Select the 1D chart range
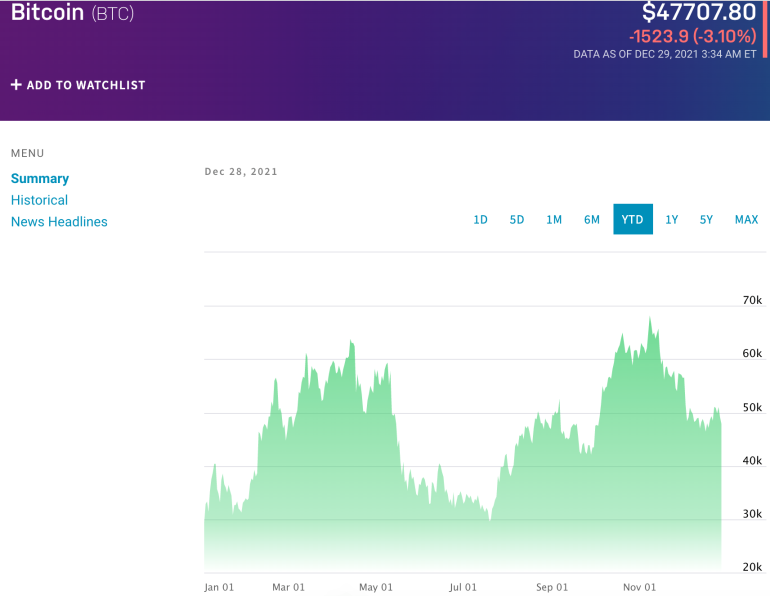 point(480,219)
